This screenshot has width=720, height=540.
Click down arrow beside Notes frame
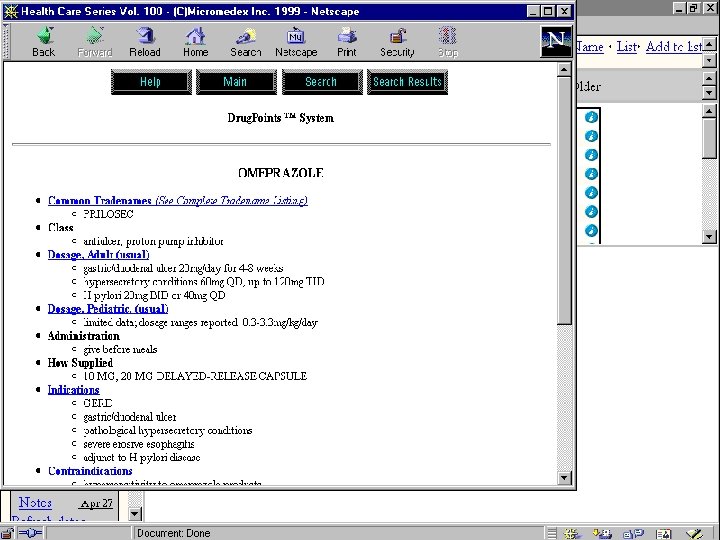click(x=135, y=513)
